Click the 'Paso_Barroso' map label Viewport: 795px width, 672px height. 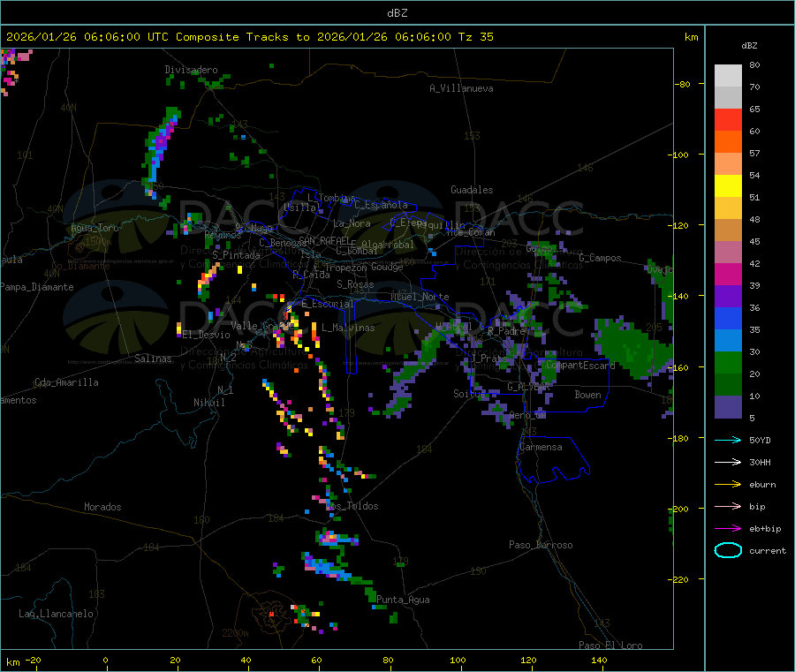[541, 545]
